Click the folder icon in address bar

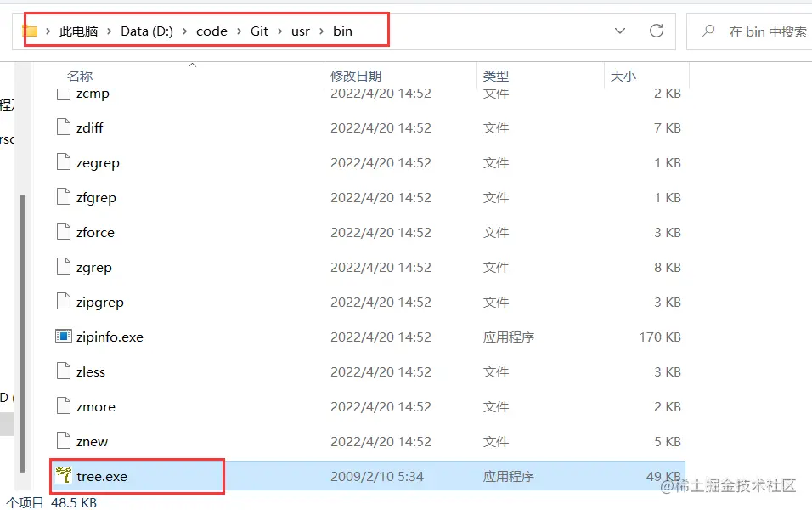coord(30,31)
